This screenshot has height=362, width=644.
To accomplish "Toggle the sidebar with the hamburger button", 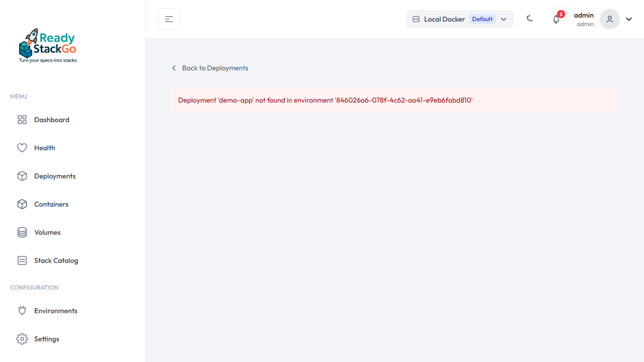I will (169, 19).
